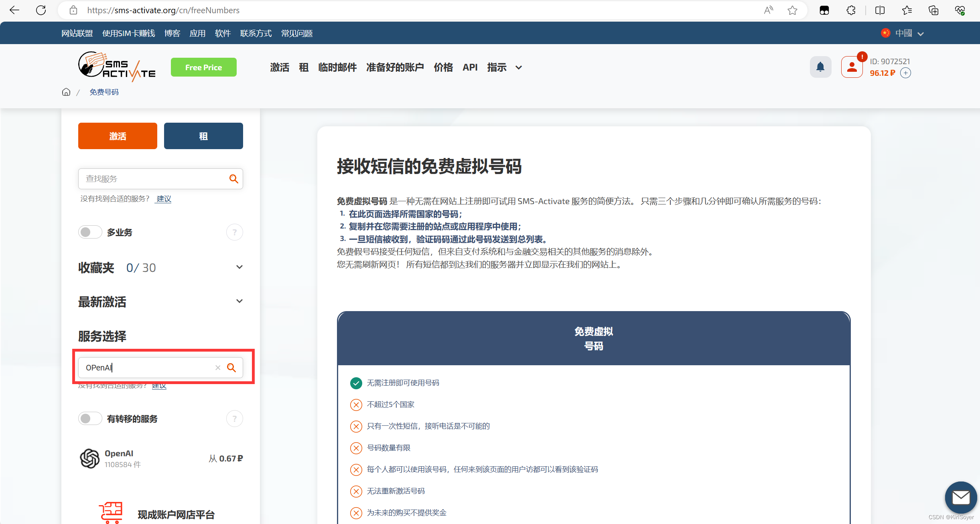Click the 从 0.67 ₽ price
980x524 pixels.
pyautogui.click(x=226, y=459)
